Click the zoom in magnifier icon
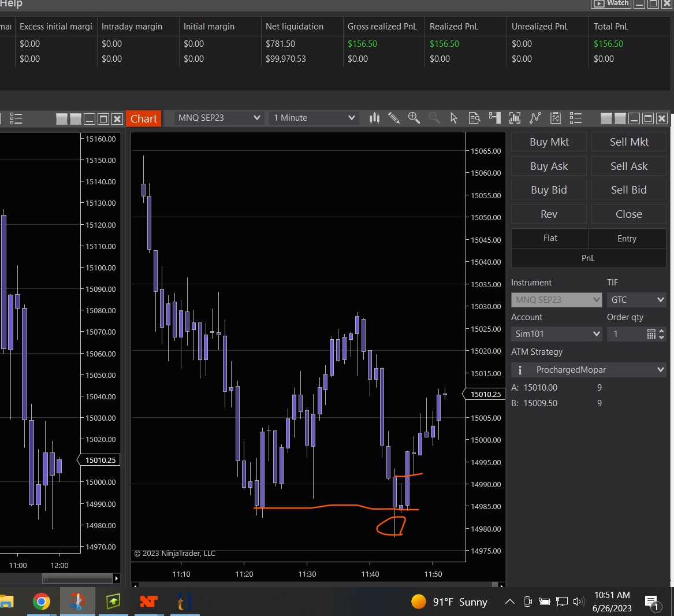Viewport: 674px width, 616px height. tap(414, 118)
